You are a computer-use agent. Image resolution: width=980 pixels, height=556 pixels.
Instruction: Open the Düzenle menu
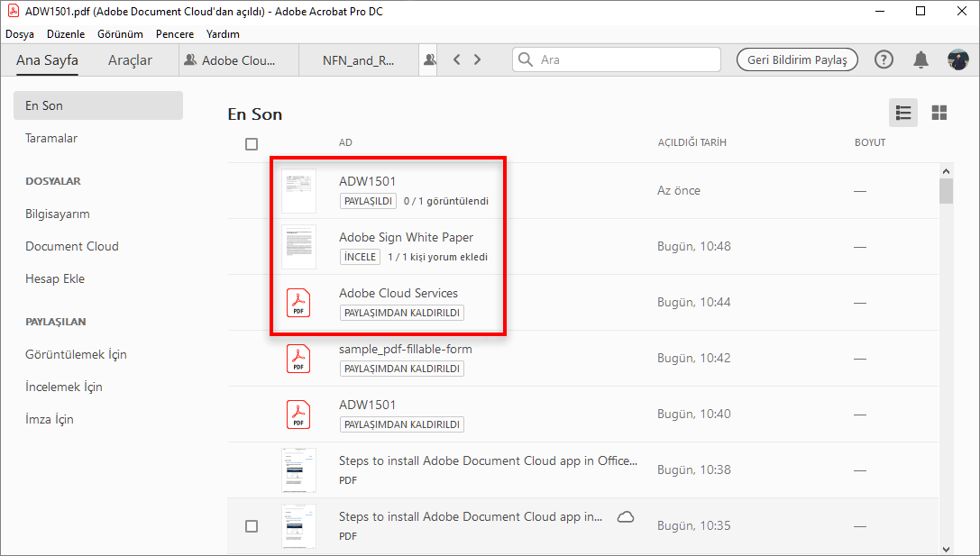point(66,33)
